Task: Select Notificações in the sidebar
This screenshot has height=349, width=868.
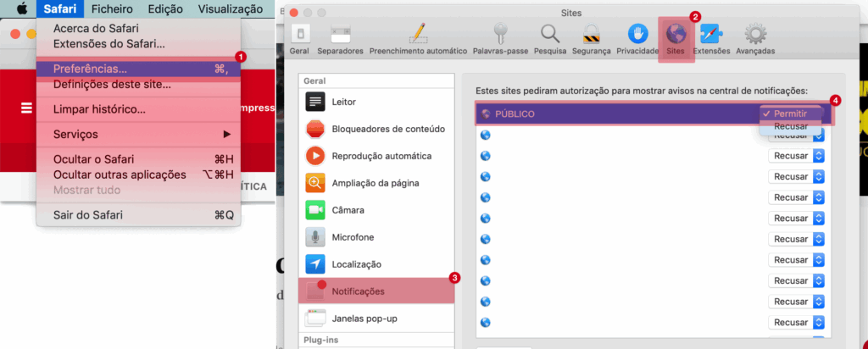Action: [x=376, y=291]
